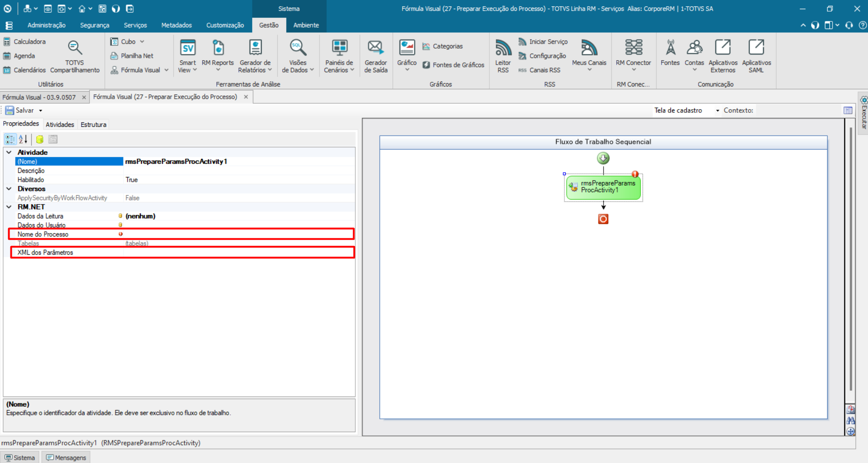This screenshot has width=868, height=463.
Task: Switch to the Estrutura tab
Action: [x=93, y=124]
